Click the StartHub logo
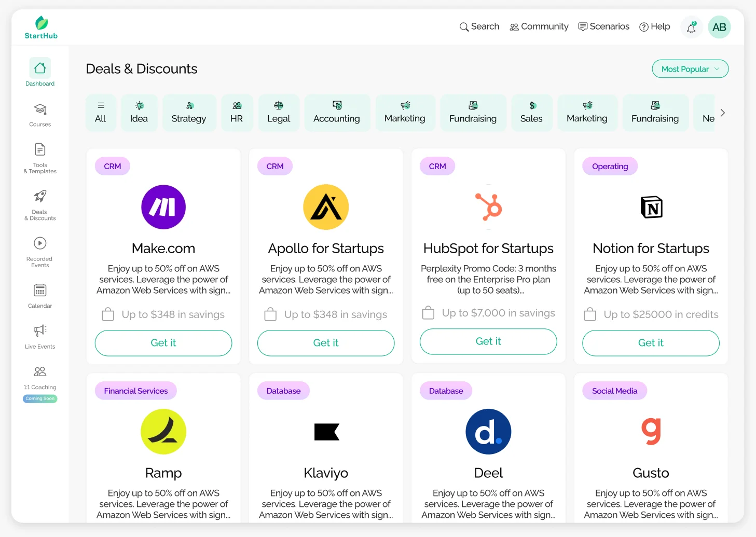 pos(41,27)
